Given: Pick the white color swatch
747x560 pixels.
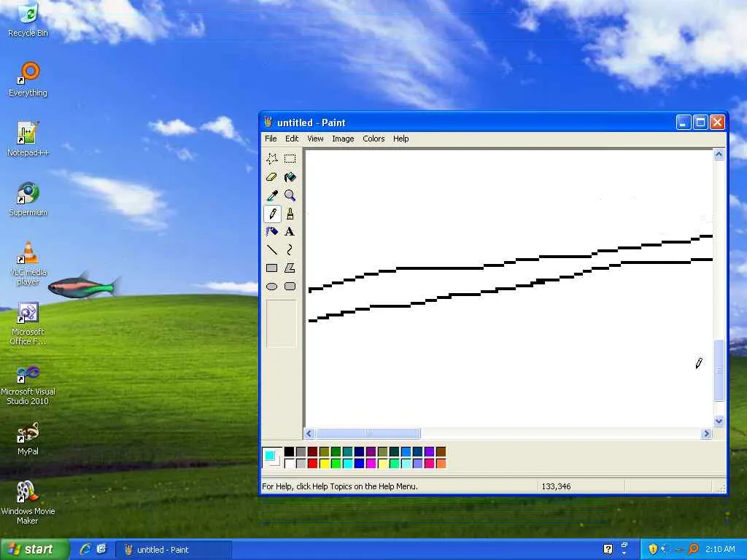Looking at the screenshot, I should point(289,463).
